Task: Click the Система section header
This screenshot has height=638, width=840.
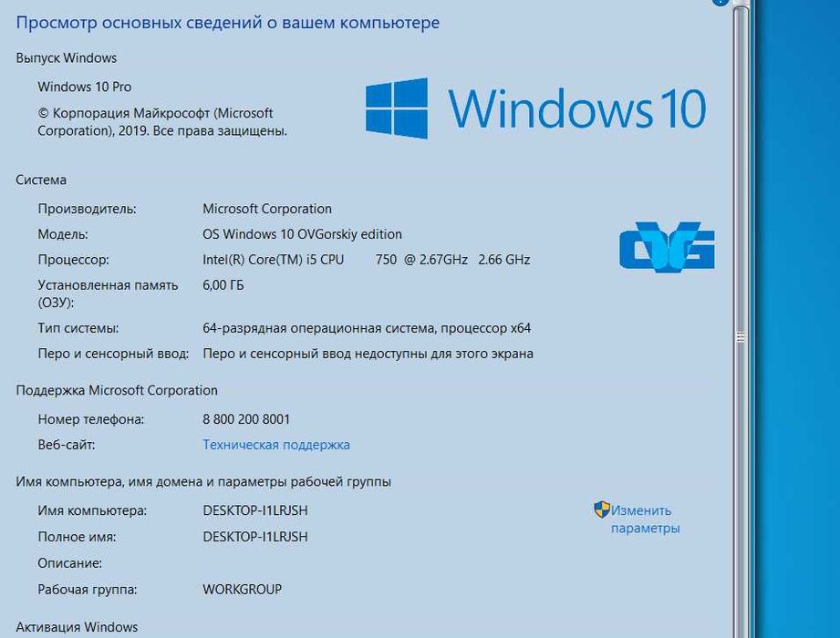Action: (41, 180)
